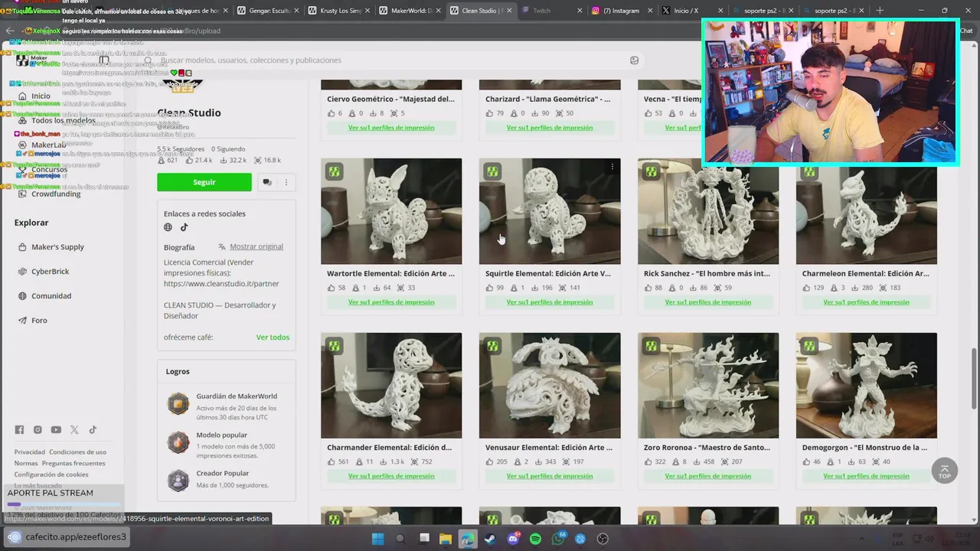View print profiles for Demogorgon

pyautogui.click(x=867, y=476)
